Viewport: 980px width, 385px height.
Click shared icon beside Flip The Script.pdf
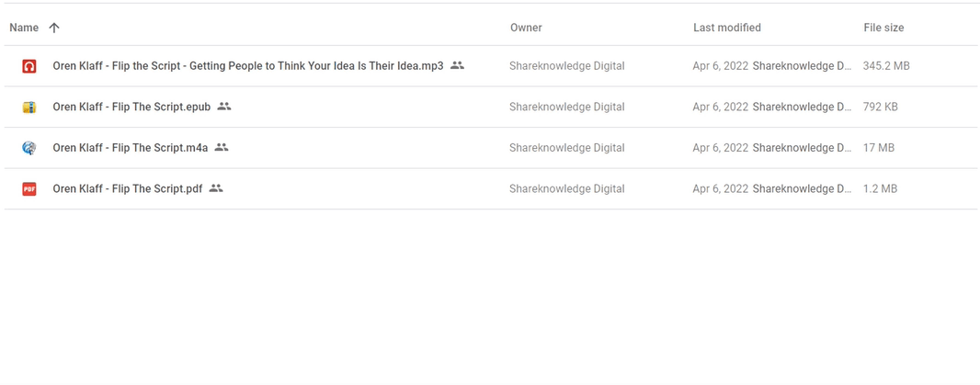point(216,188)
